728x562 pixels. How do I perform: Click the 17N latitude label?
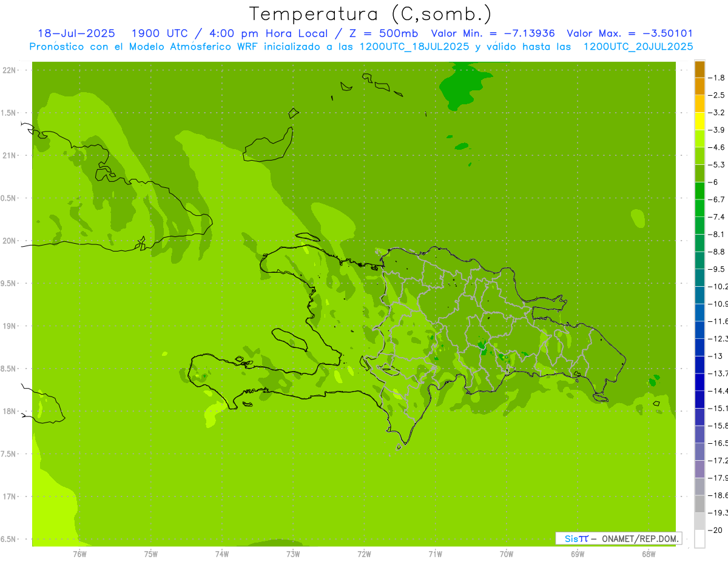click(9, 497)
